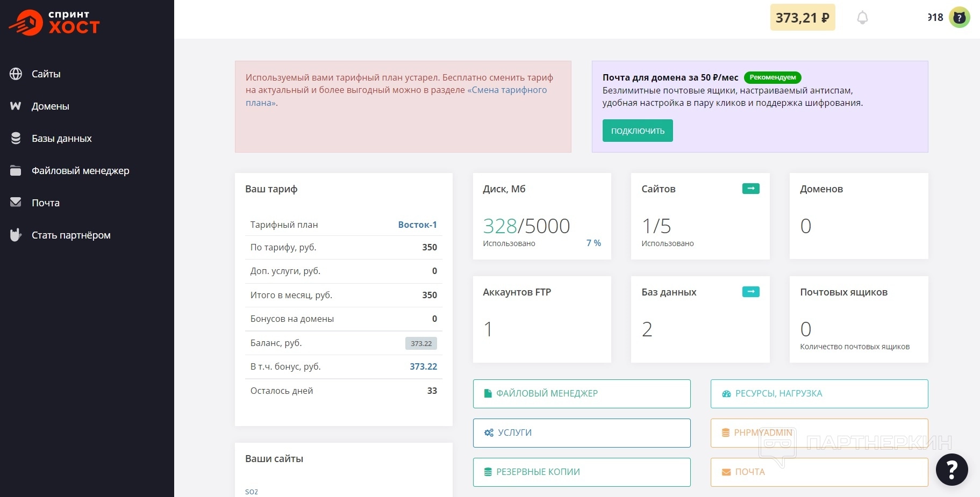Click the database icon beside Базы данных

coord(16,139)
